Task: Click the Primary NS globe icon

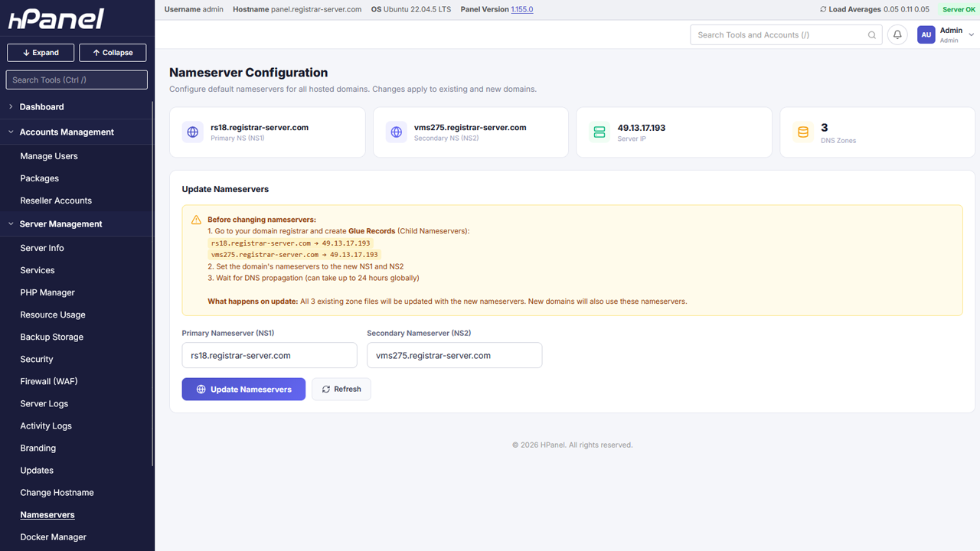Action: coord(193,132)
